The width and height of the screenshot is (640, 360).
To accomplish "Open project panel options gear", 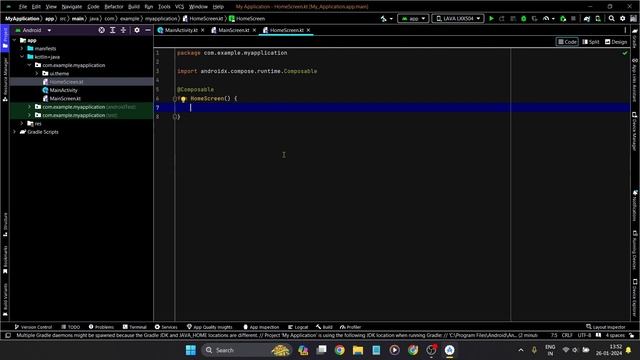I will click(137, 30).
